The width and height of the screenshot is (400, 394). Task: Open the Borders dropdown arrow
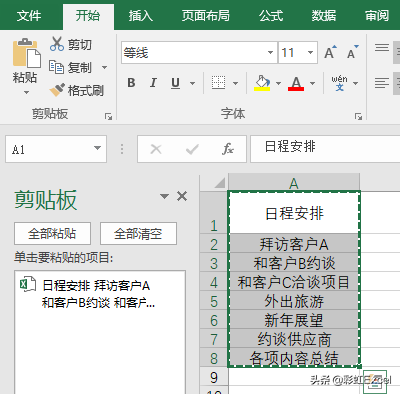click(235, 83)
